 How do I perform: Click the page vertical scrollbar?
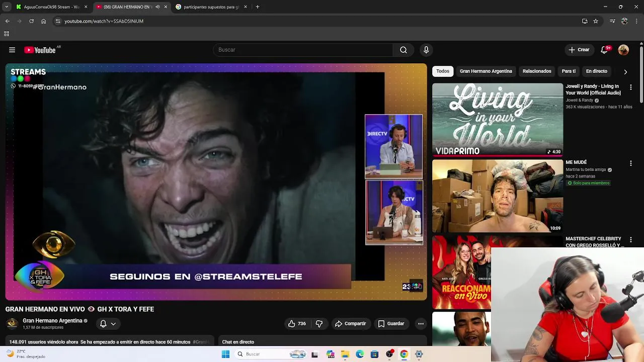click(x=641, y=75)
